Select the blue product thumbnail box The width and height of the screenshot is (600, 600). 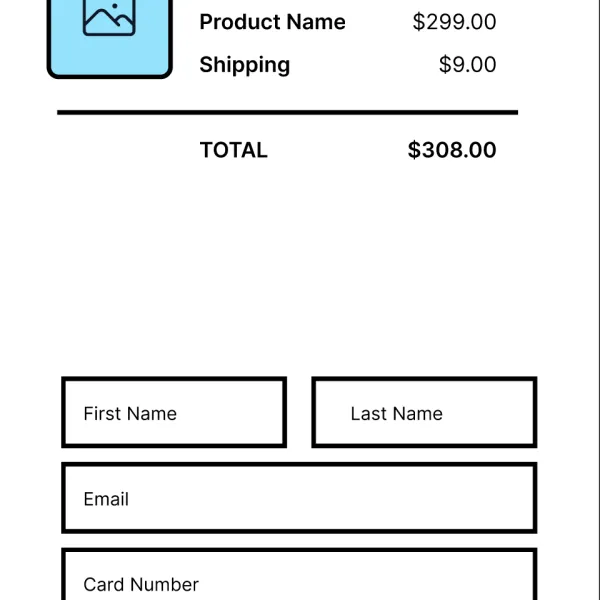pos(109,39)
